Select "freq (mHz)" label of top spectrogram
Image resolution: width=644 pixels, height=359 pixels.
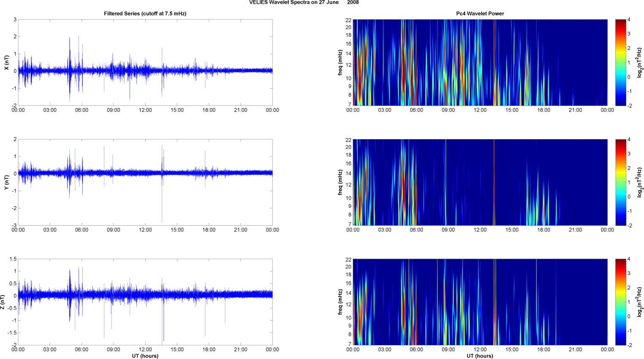(340, 62)
